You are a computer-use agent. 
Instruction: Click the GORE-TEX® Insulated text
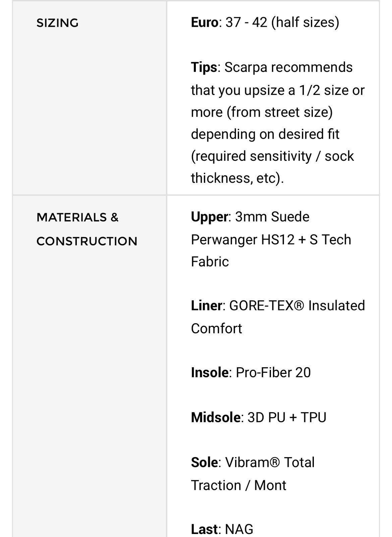coord(297,306)
